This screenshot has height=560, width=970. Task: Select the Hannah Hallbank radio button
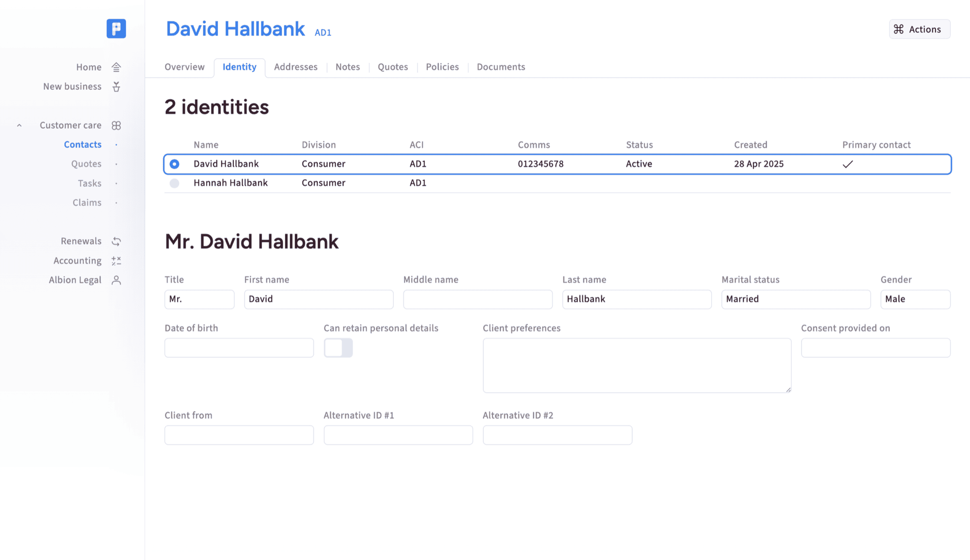pos(175,183)
